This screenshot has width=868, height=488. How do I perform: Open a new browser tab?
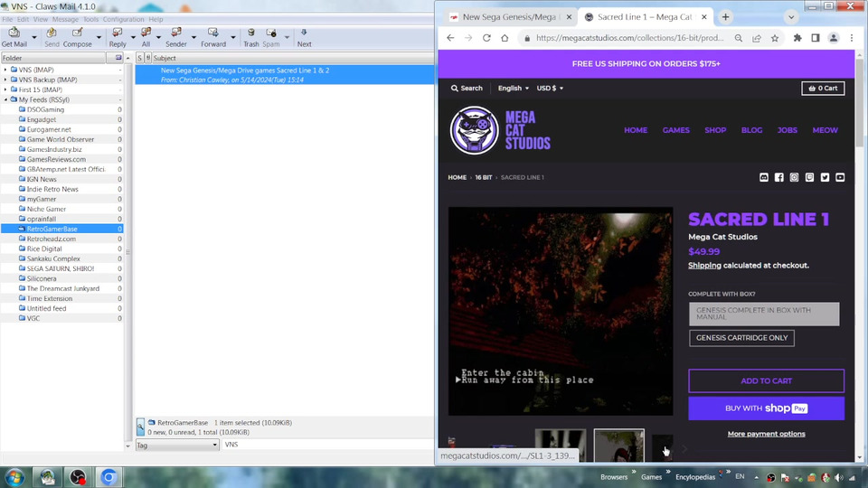pyautogui.click(x=725, y=17)
